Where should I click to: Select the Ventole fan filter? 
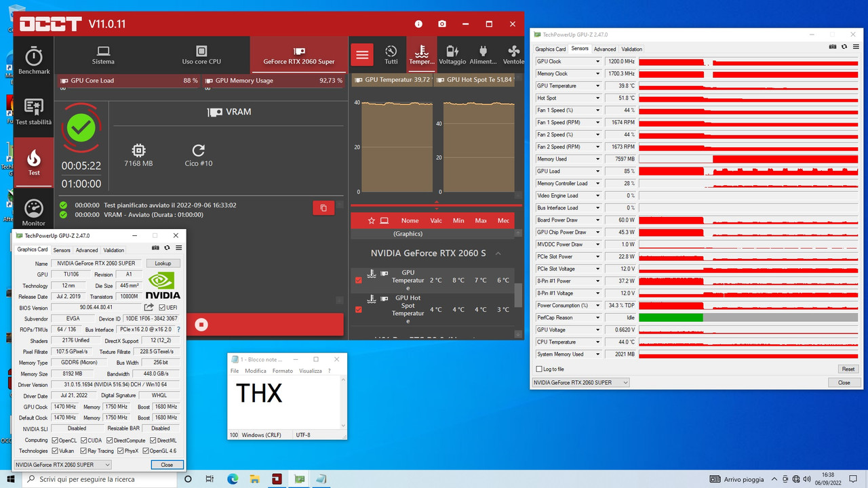(513, 55)
